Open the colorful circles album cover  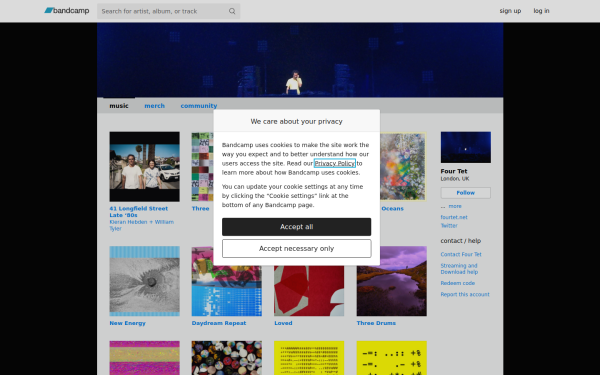(227, 358)
